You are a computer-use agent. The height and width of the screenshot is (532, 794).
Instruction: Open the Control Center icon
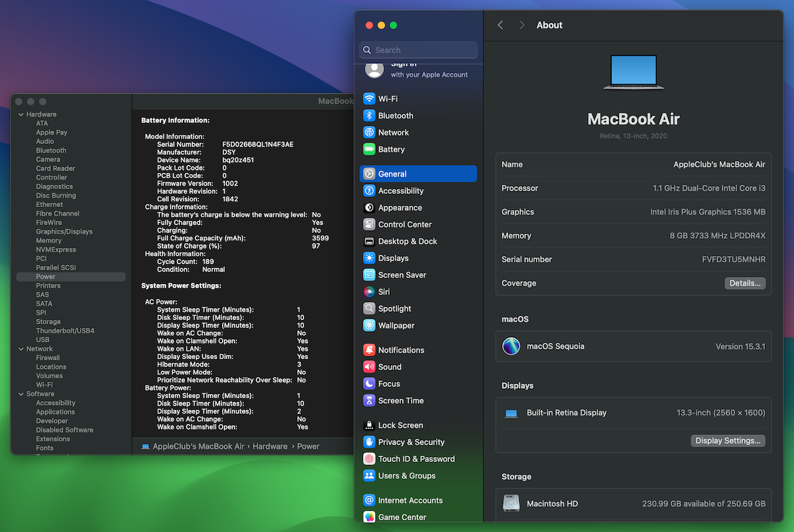pyautogui.click(x=369, y=224)
